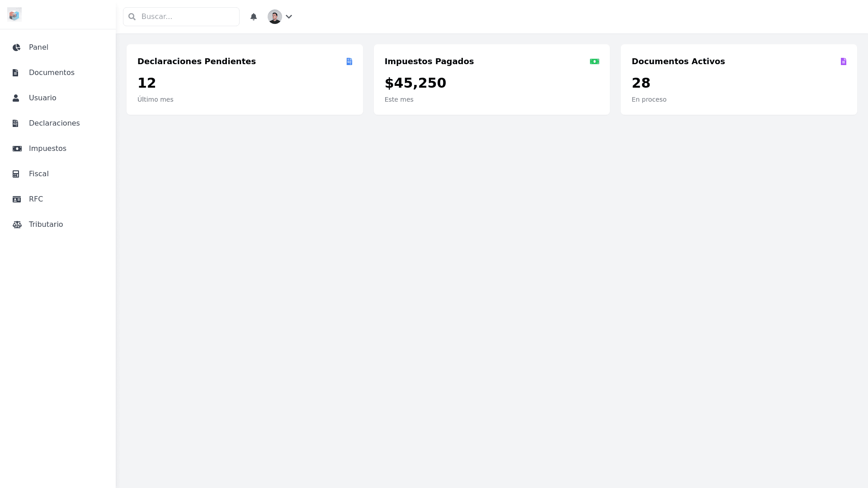Click the purple file icon on Documentos Activos
The width and height of the screenshot is (868, 488).
pos(844,61)
